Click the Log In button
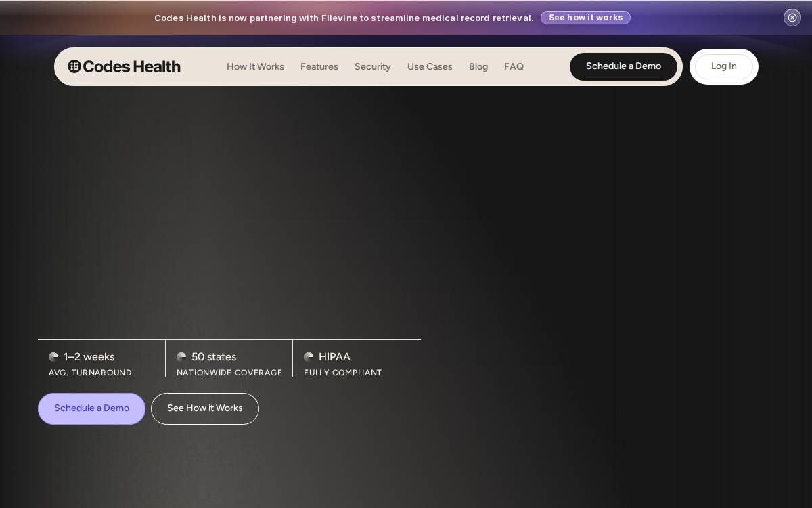The width and height of the screenshot is (812, 508). (724, 66)
